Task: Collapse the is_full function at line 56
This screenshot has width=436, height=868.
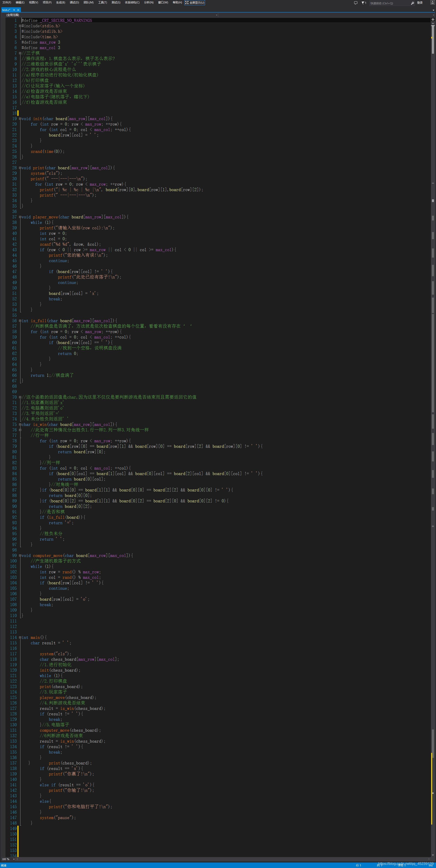Action: click(x=20, y=321)
